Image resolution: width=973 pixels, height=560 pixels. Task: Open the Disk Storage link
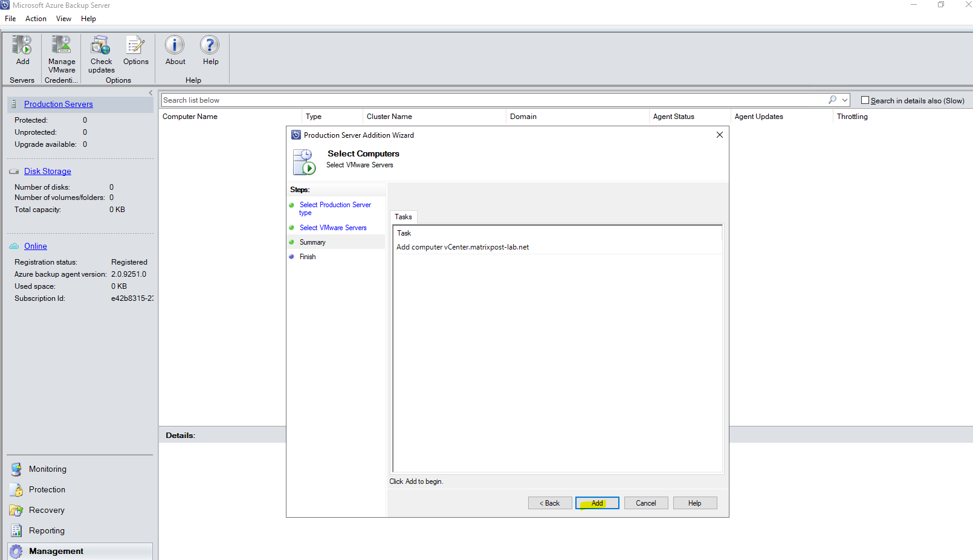point(48,172)
